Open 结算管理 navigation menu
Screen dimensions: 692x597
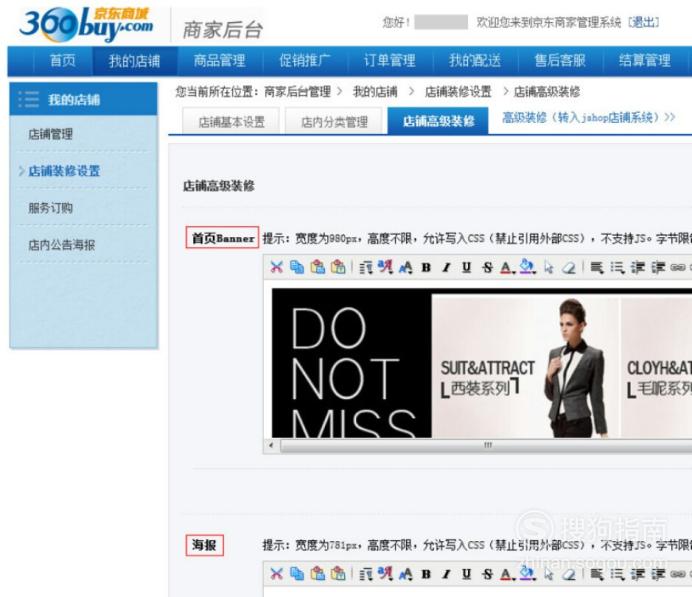tap(645, 60)
